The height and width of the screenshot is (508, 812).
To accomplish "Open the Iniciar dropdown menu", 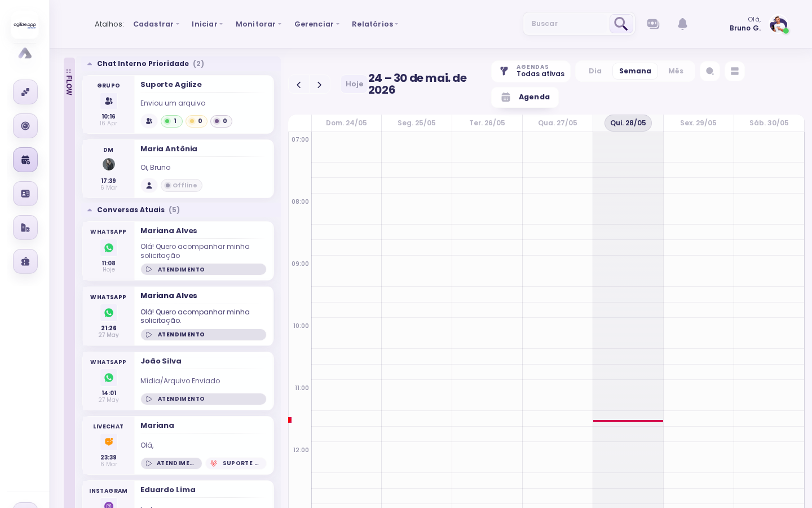I will pyautogui.click(x=207, y=24).
